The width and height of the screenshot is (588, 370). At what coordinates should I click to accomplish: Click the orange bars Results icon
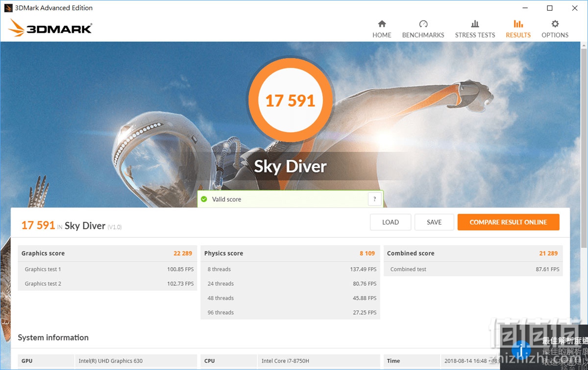tap(518, 23)
